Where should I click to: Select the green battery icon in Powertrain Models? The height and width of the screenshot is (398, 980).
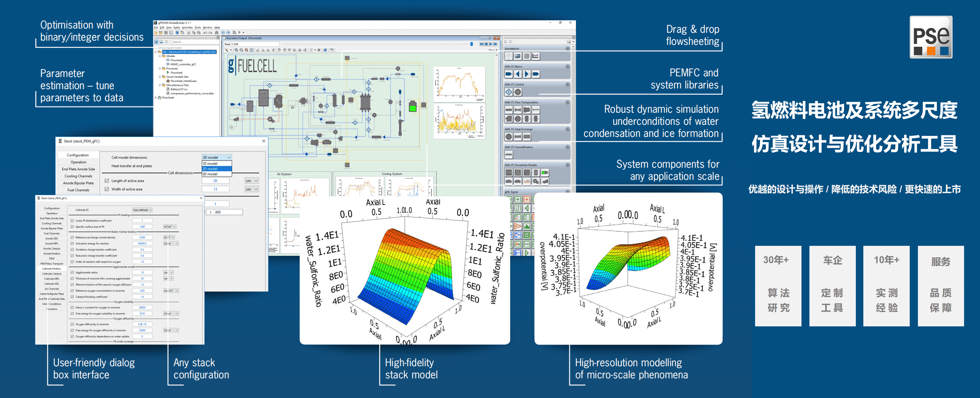545,173
